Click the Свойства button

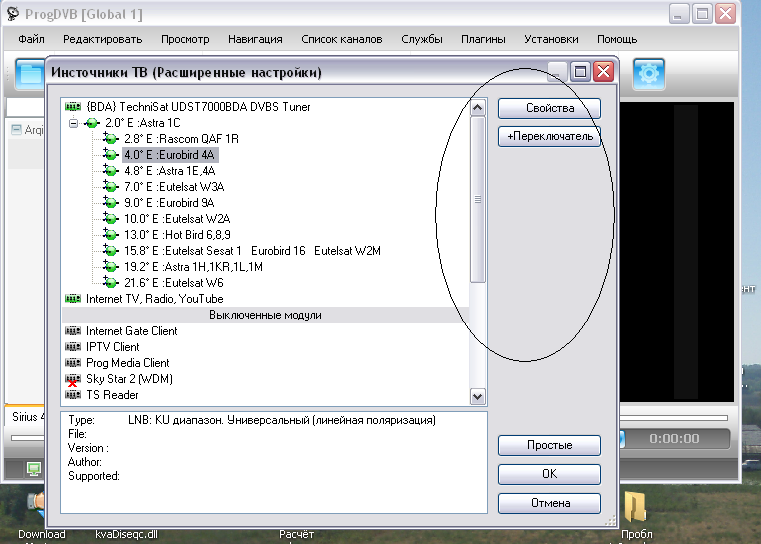pyautogui.click(x=549, y=108)
